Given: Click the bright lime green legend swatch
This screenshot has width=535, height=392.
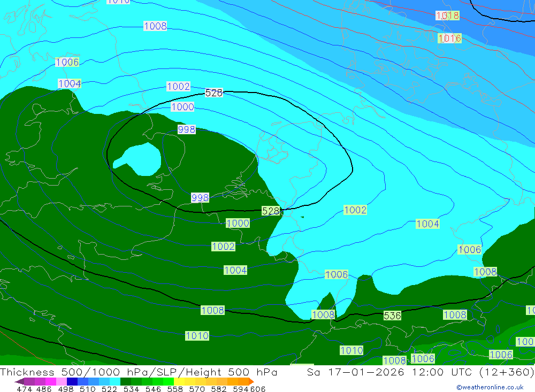Looking at the screenshot, I should (x=169, y=381).
